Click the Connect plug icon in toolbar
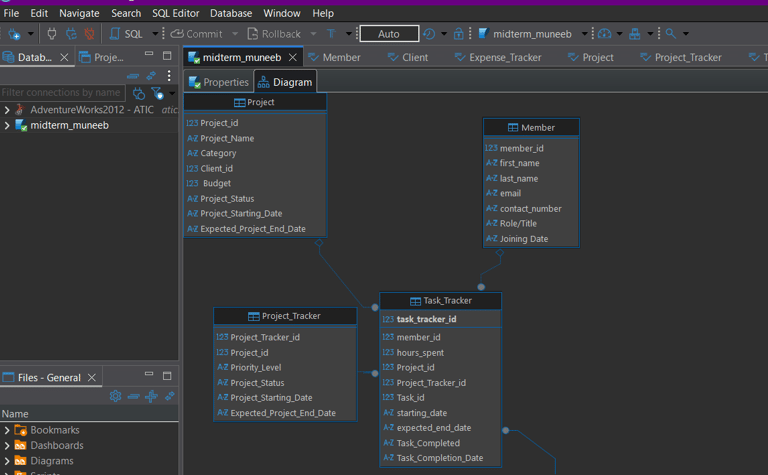The width and height of the screenshot is (768, 475). (x=51, y=34)
